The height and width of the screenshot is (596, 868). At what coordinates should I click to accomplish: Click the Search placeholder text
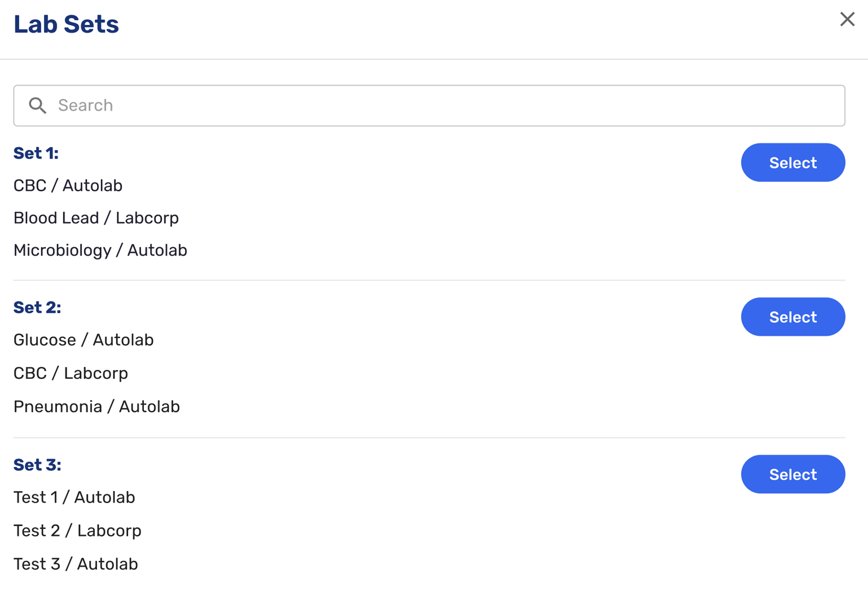pyautogui.click(x=86, y=106)
